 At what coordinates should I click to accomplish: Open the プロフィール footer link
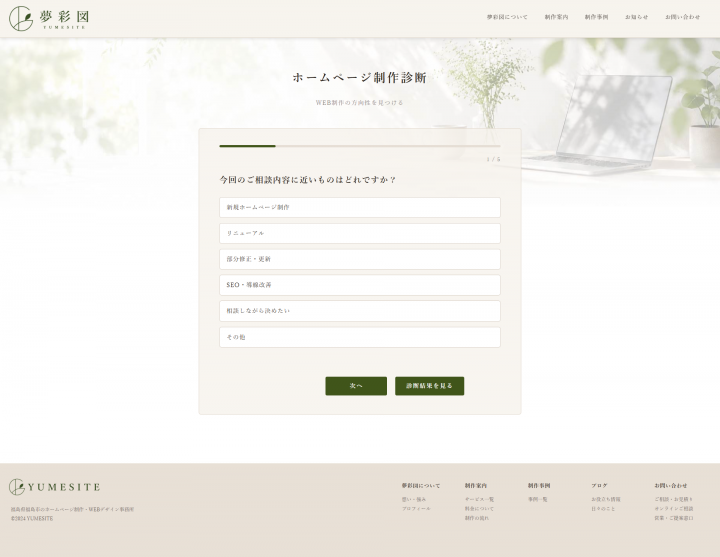pyautogui.click(x=416, y=509)
